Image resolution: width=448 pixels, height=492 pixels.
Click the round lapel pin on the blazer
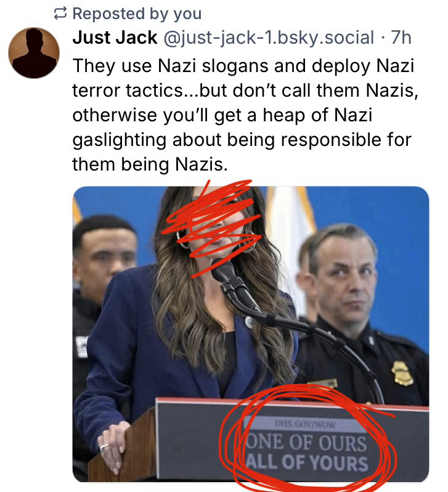(x=248, y=322)
